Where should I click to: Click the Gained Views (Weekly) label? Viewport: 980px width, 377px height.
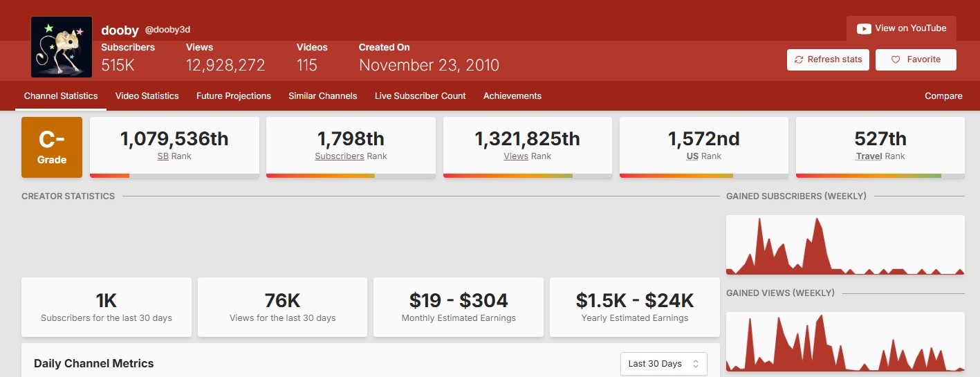780,293
